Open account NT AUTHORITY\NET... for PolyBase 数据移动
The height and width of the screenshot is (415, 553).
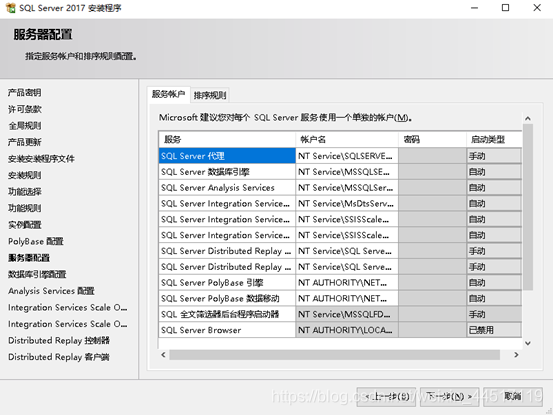347,298
